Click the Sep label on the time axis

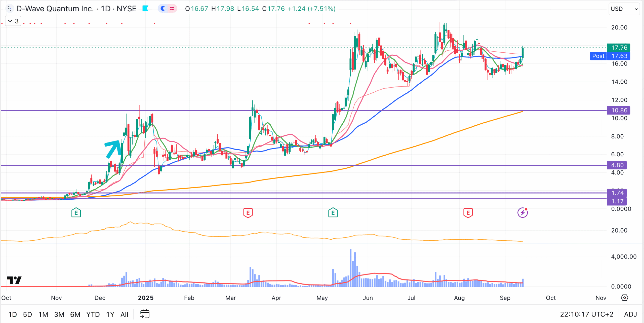pos(505,298)
